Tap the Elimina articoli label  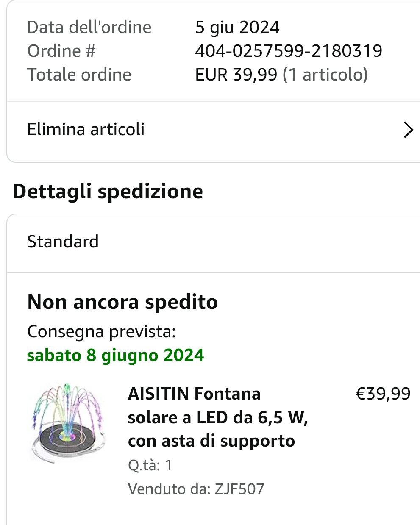pos(86,129)
